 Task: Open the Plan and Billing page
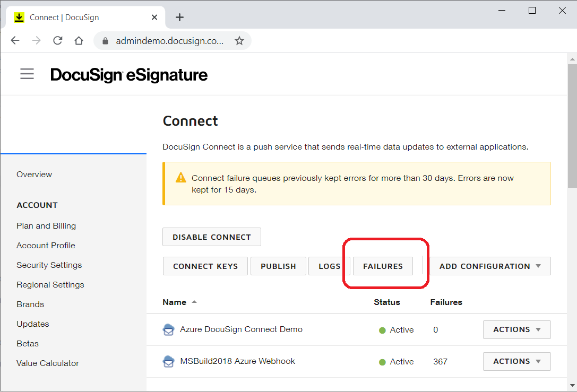point(46,225)
